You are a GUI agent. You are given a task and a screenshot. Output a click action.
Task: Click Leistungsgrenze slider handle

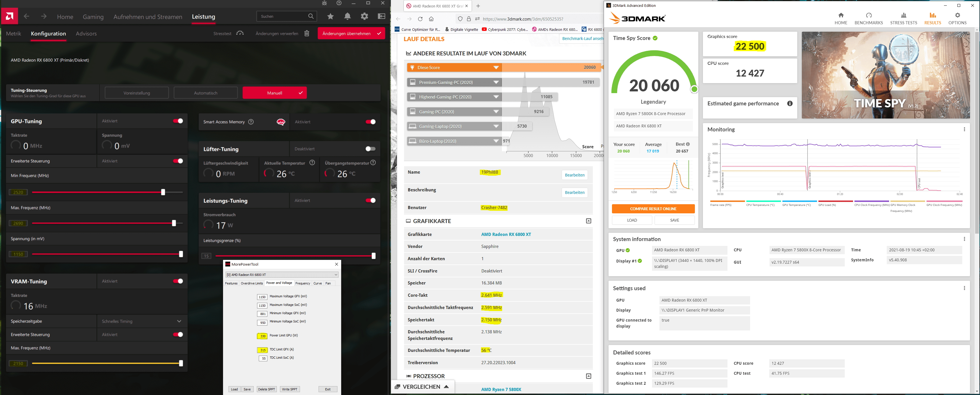click(373, 256)
